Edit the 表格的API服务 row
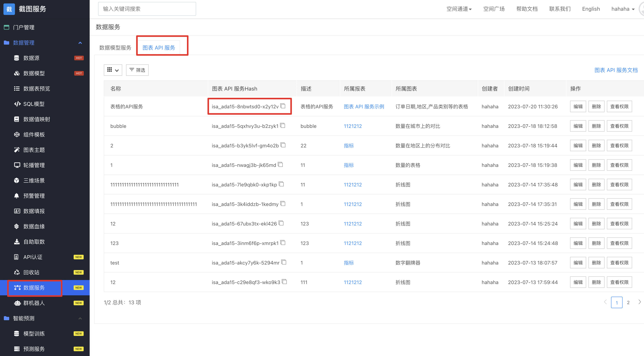 [578, 107]
